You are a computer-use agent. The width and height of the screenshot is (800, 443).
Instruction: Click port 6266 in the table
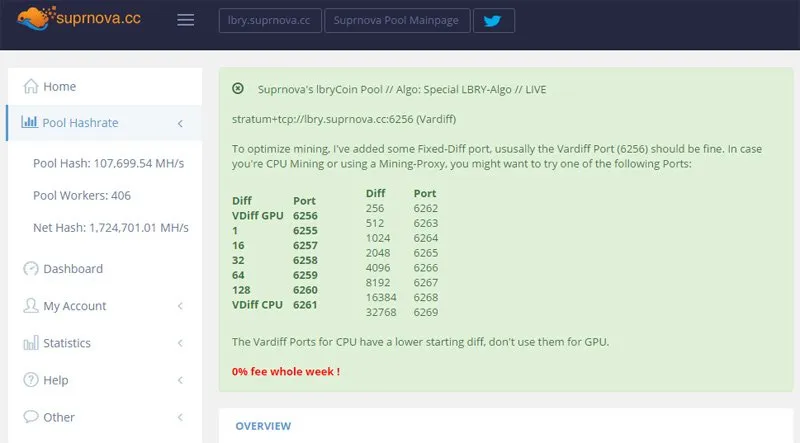tap(426, 267)
